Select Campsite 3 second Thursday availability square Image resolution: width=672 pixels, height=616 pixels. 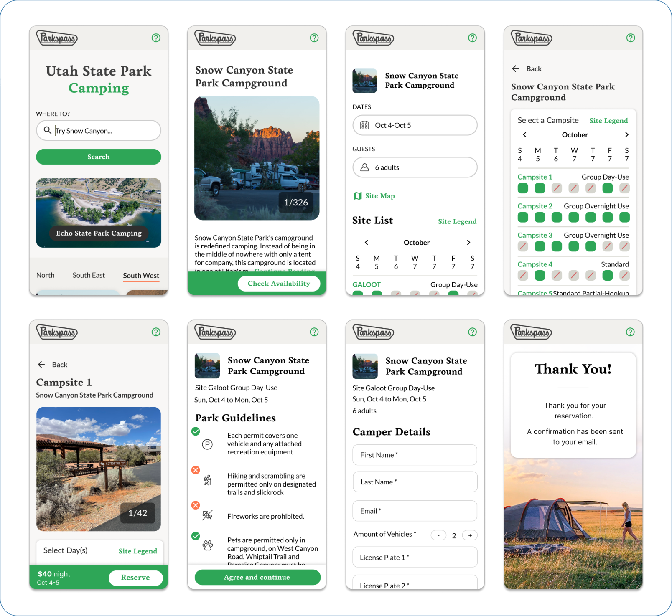591,246
